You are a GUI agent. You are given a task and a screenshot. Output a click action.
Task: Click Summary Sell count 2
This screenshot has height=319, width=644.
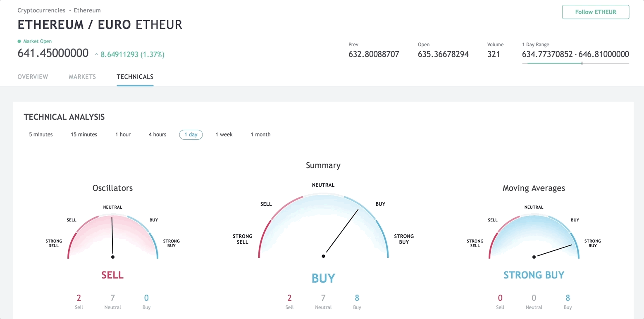pos(289,298)
